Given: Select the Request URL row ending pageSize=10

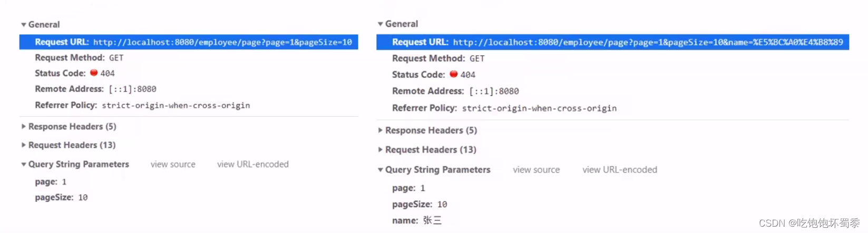Looking at the screenshot, I should click(x=189, y=42).
